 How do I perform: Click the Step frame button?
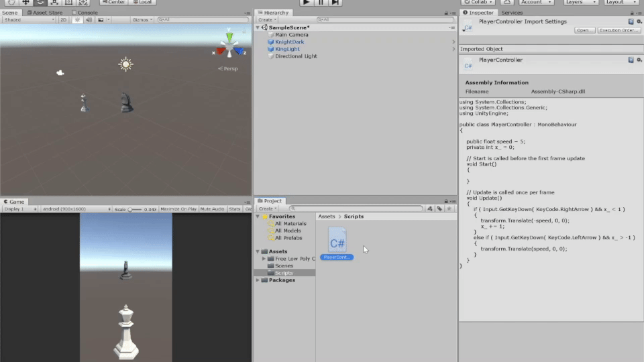pos(335,2)
